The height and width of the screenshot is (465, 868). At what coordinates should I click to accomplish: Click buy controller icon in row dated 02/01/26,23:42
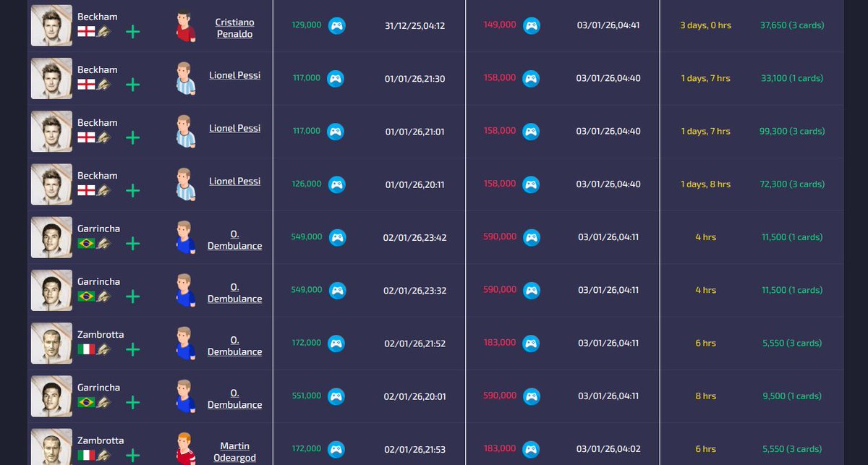point(337,237)
